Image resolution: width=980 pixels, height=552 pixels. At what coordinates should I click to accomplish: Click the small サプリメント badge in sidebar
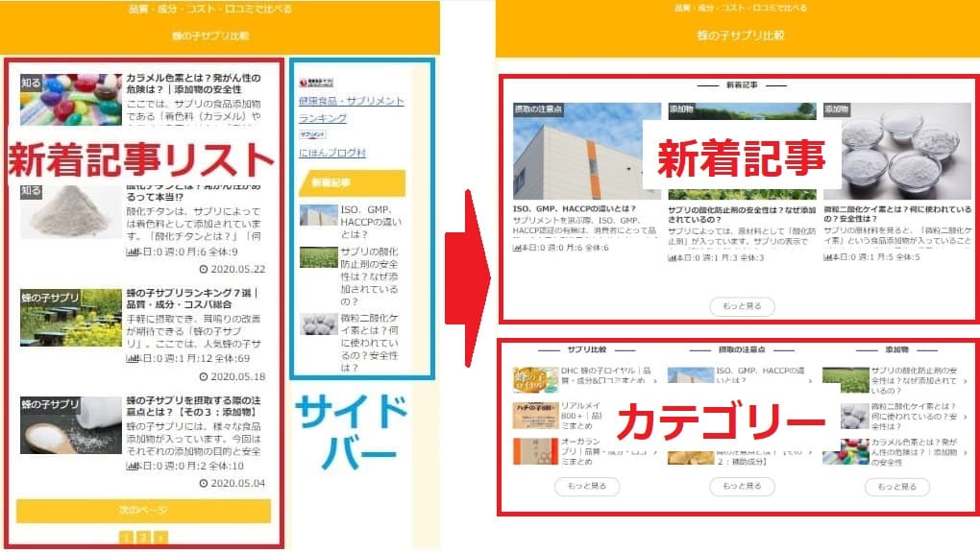click(312, 134)
